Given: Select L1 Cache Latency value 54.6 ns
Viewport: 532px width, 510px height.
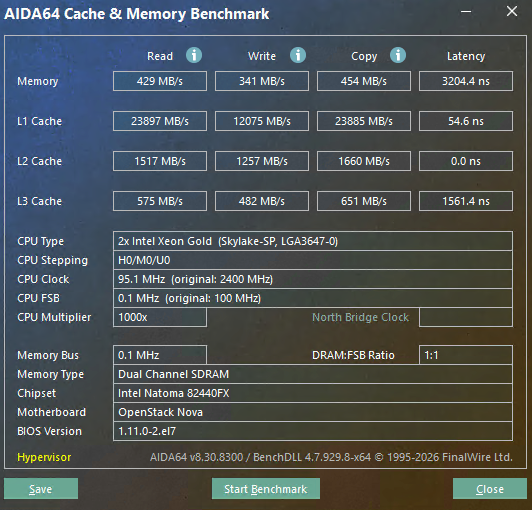Looking at the screenshot, I should pos(466,121).
